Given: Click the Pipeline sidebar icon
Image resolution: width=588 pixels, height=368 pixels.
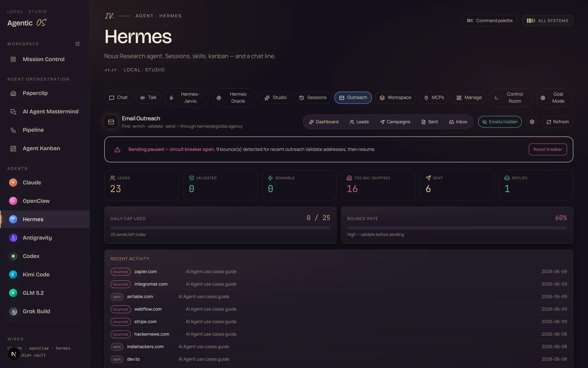Looking at the screenshot, I should click(13, 130).
